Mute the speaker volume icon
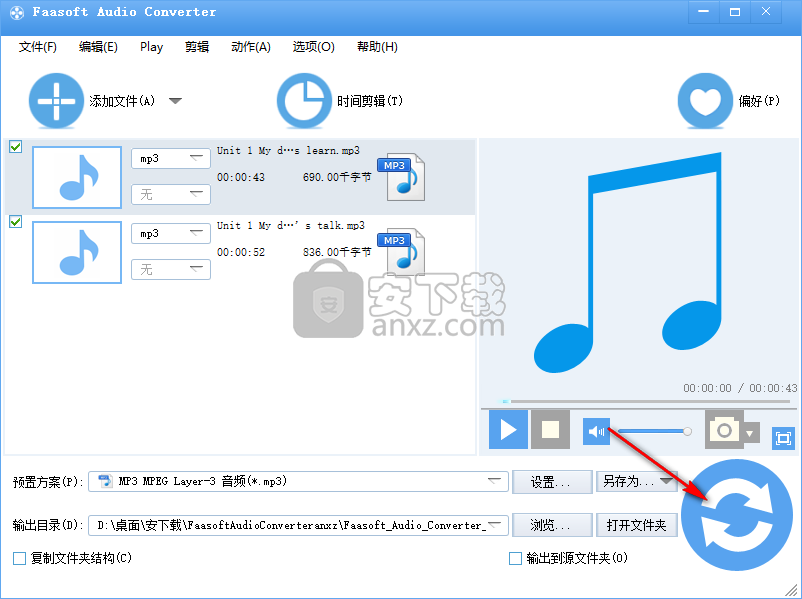Image resolution: width=802 pixels, height=599 pixels. pyautogui.click(x=596, y=431)
